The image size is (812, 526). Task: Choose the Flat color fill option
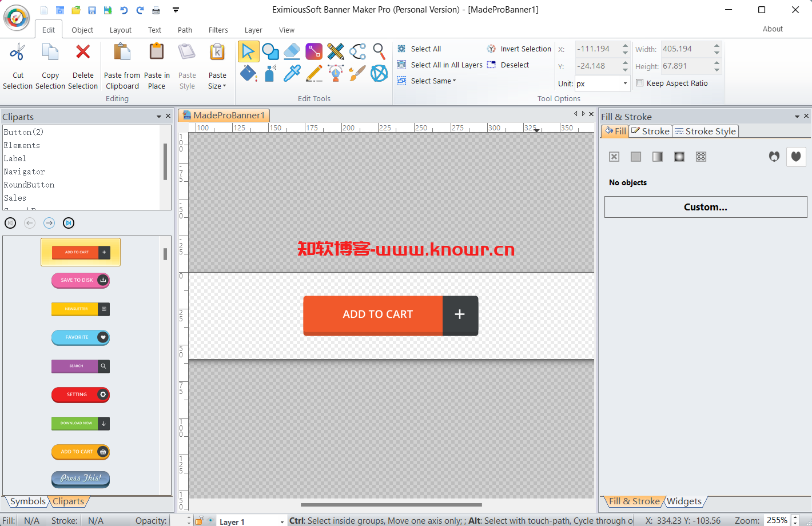636,157
